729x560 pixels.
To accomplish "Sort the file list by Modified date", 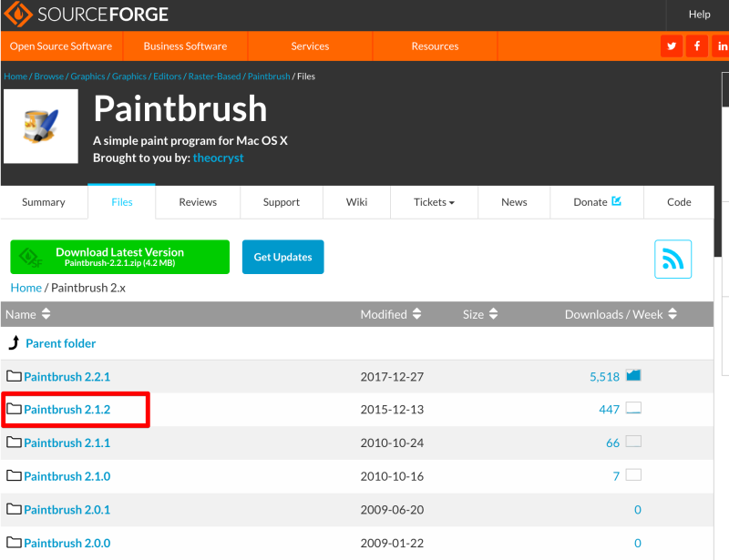I will click(x=391, y=314).
